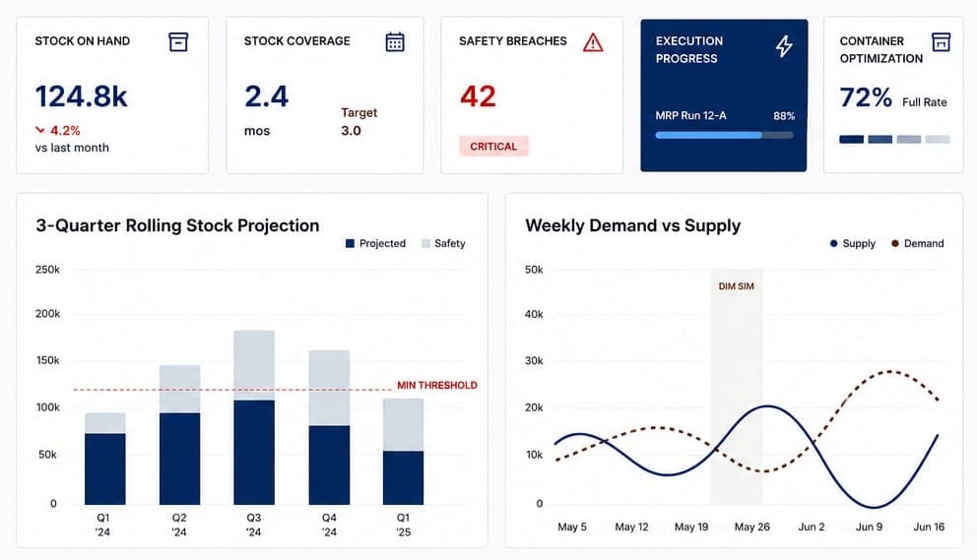
Task: Click the Jun 9 axis label
Action: (x=870, y=527)
